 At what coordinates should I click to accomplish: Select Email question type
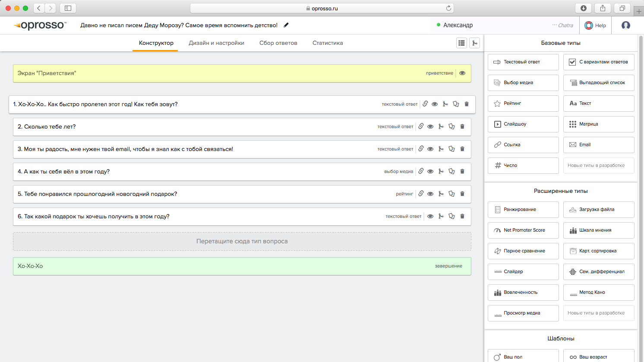(x=599, y=145)
